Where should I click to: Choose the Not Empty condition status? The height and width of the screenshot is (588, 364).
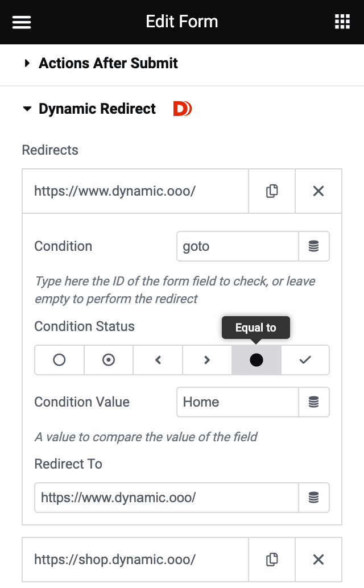[x=108, y=360]
